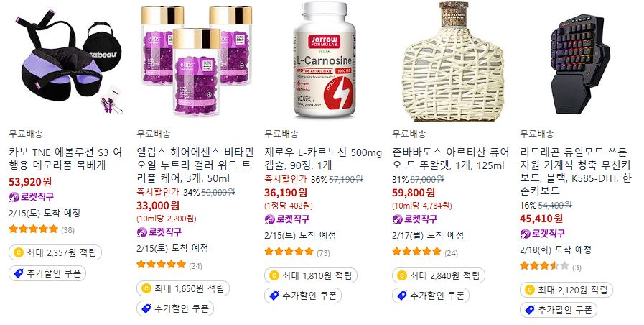This screenshot has height=325, width=644.
Task: Click the Rocket Jikgu icon under 36,190원
Action: (x=270, y=219)
